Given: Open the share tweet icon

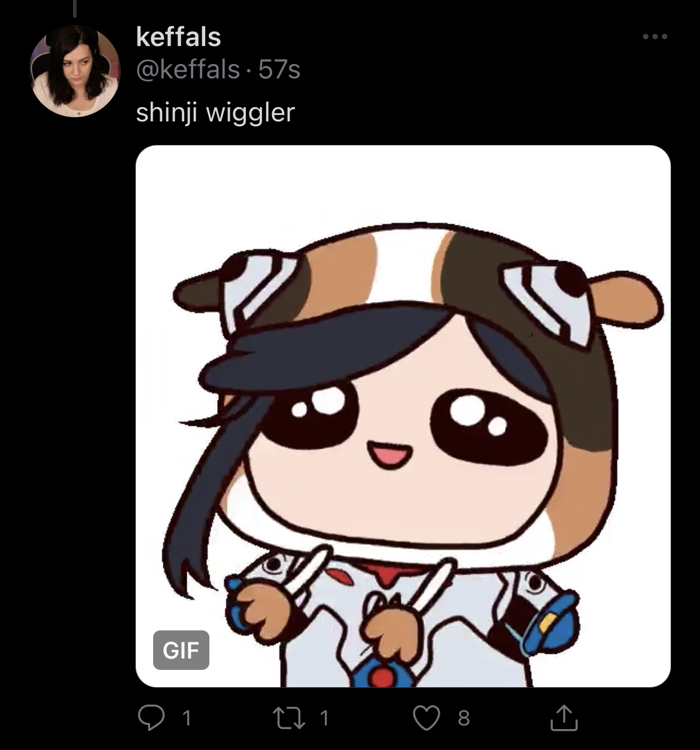Looking at the screenshot, I should (x=564, y=718).
